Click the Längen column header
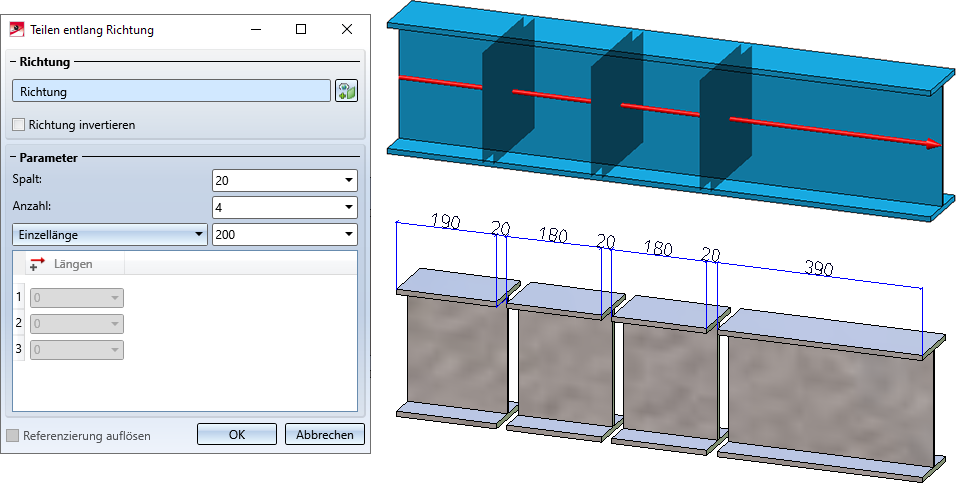Image resolution: width=956 pixels, height=483 pixels. 73,263
